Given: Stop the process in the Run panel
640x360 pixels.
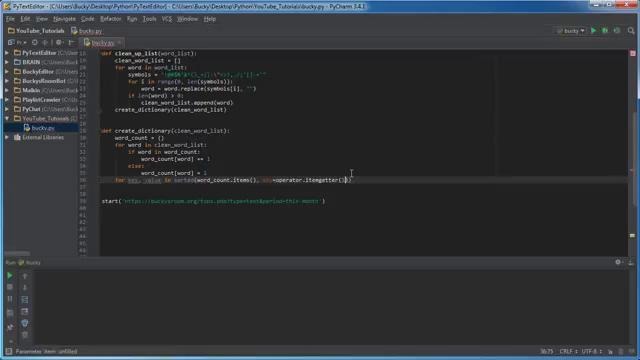Looking at the screenshot, I should (10, 287).
